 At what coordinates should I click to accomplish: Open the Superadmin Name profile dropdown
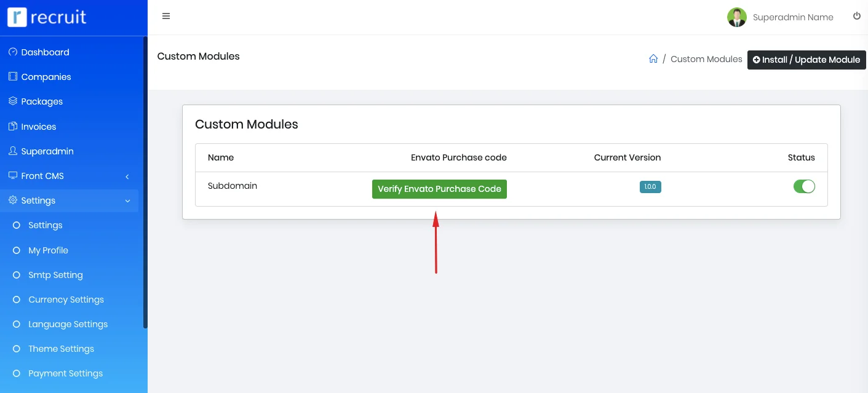[x=781, y=17]
